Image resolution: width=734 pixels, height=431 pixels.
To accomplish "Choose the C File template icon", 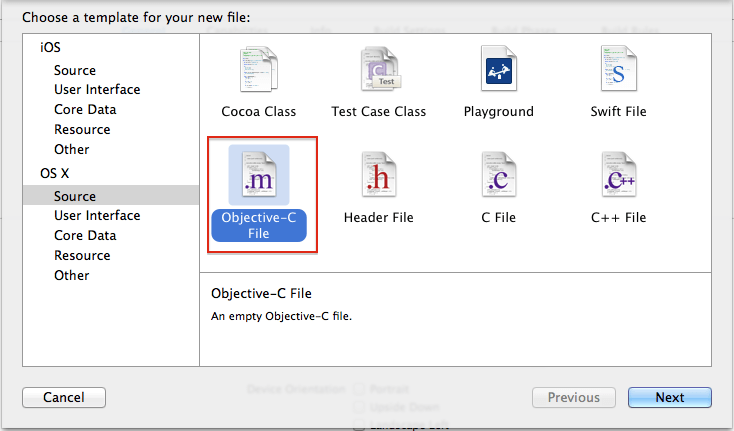I will point(499,175).
